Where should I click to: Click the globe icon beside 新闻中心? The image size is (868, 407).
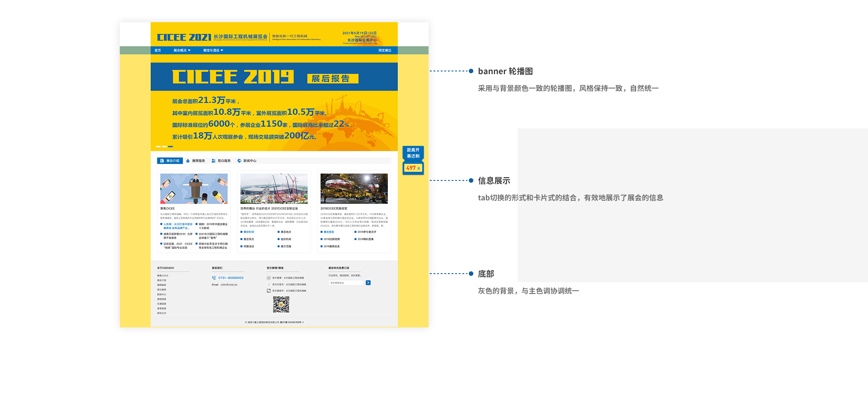[239, 161]
